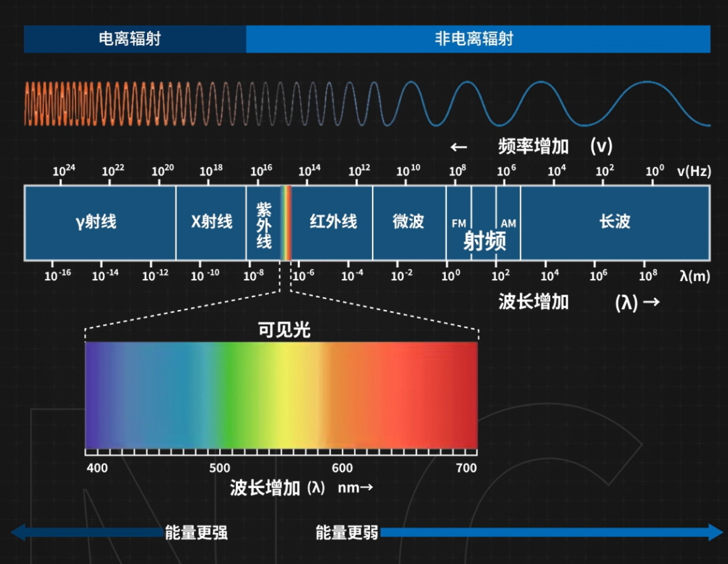Image resolution: width=728 pixels, height=564 pixels.
Task: Click the 500 nm wavelength tick label
Action: tap(220, 468)
